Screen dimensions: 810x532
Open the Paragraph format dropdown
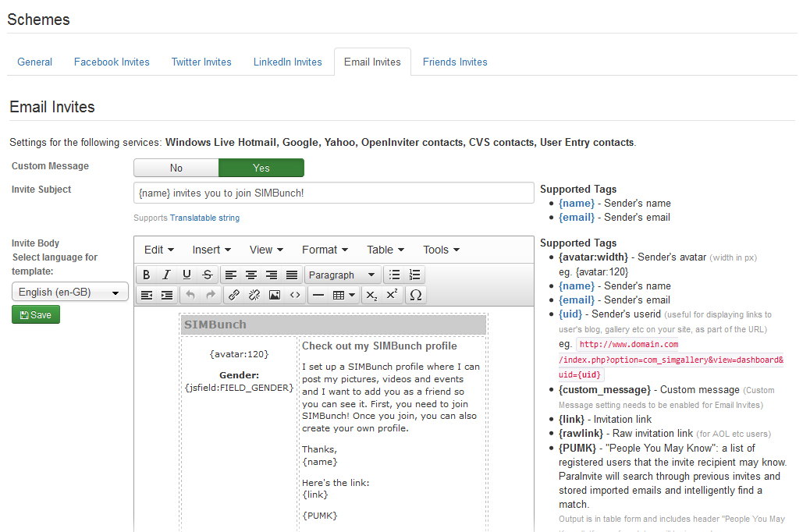point(342,275)
